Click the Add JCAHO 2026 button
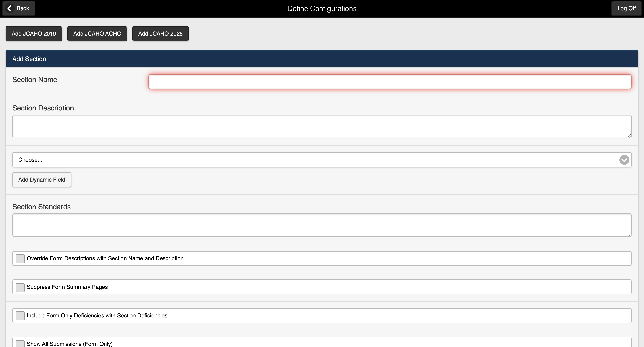The width and height of the screenshot is (644, 347). (x=161, y=34)
